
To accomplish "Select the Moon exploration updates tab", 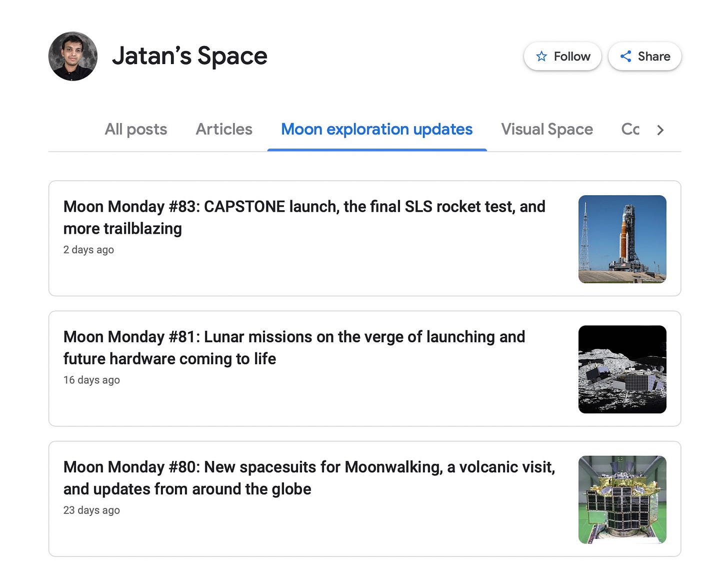I will 377,129.
